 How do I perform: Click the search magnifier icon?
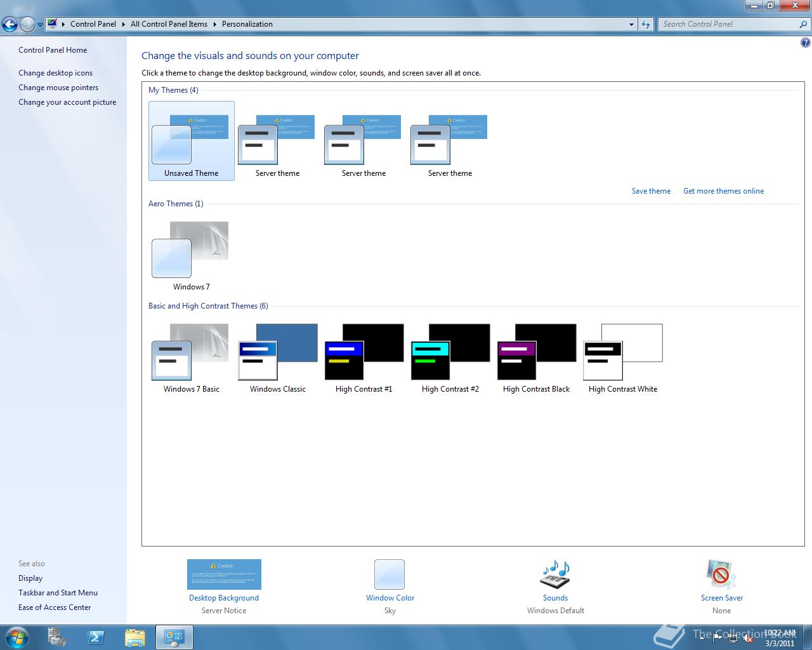[804, 24]
